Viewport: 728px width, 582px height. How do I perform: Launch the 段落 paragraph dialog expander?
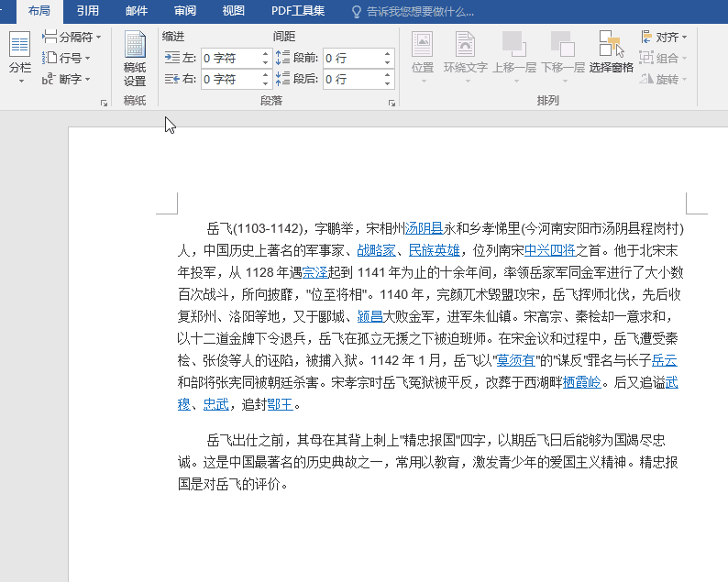click(x=392, y=103)
